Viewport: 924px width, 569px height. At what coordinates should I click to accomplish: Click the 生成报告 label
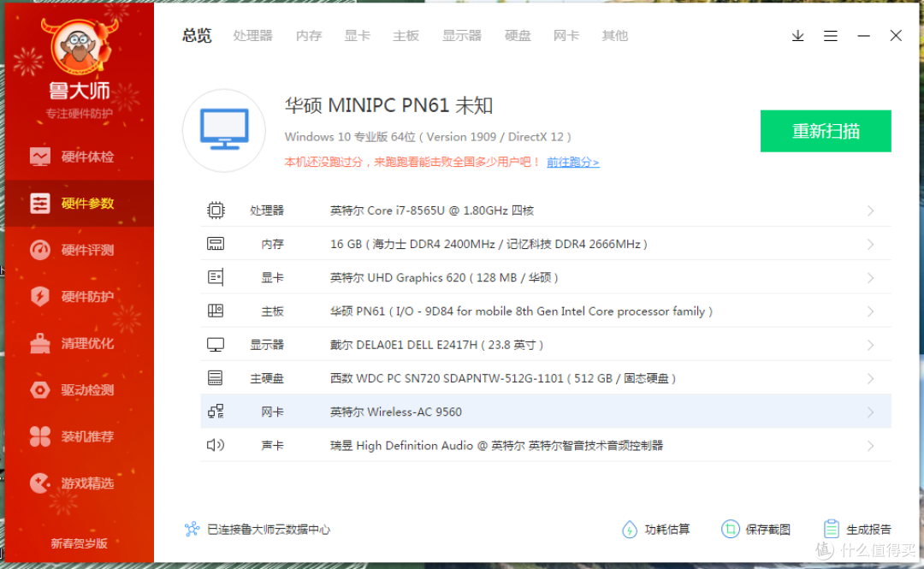(x=868, y=530)
